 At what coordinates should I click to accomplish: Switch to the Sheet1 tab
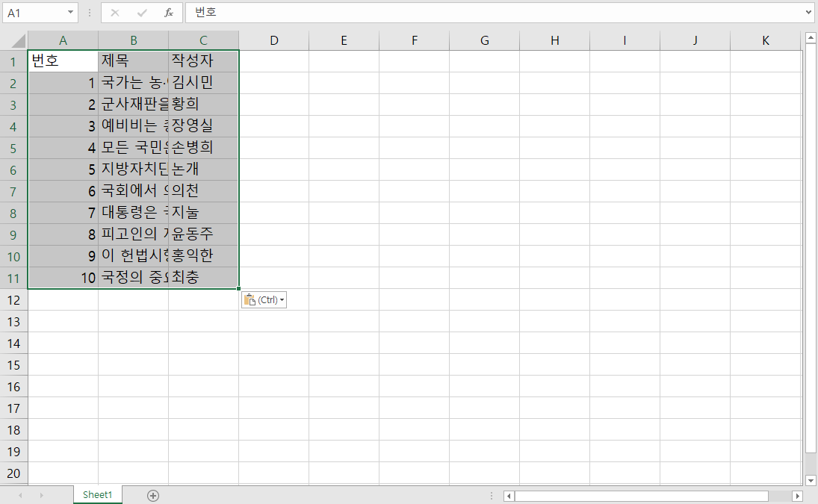tap(98, 494)
